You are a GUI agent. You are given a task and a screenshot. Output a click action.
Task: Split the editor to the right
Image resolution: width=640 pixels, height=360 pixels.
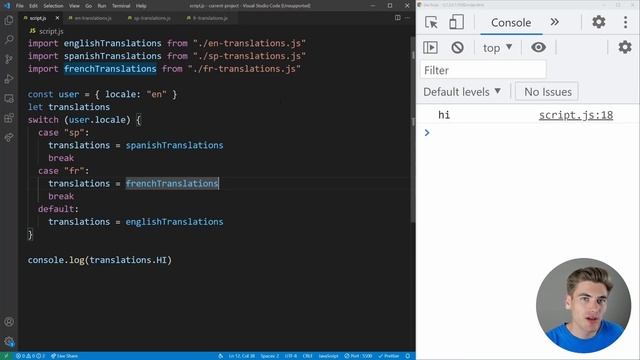coord(398,18)
